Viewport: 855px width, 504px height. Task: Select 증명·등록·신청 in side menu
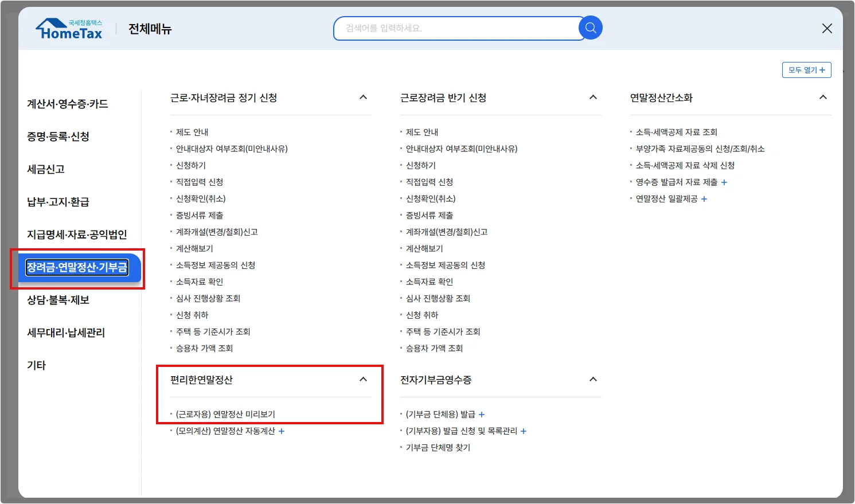pos(58,136)
